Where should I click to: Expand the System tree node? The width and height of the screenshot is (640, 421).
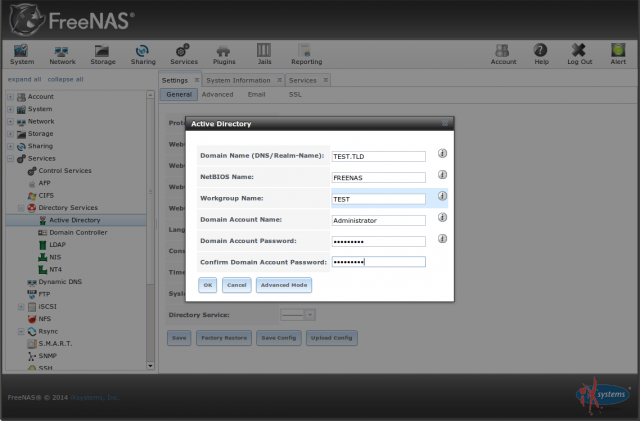(x=11, y=109)
